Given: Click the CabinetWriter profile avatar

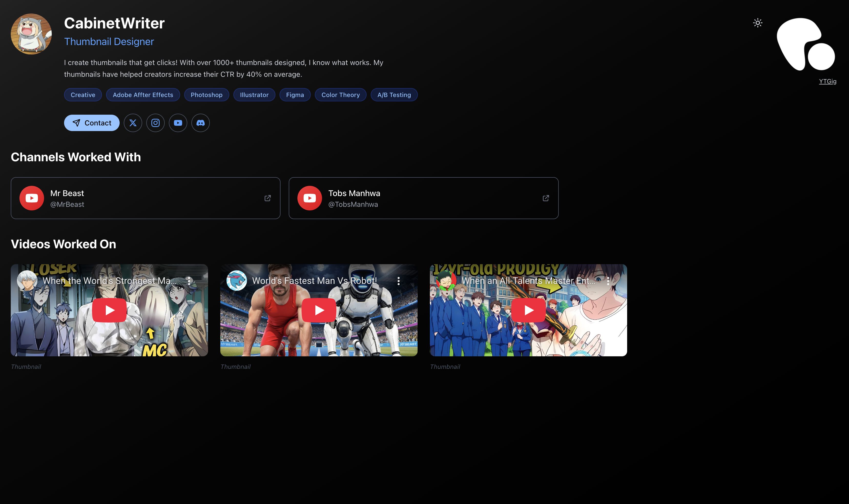Looking at the screenshot, I should [31, 34].
